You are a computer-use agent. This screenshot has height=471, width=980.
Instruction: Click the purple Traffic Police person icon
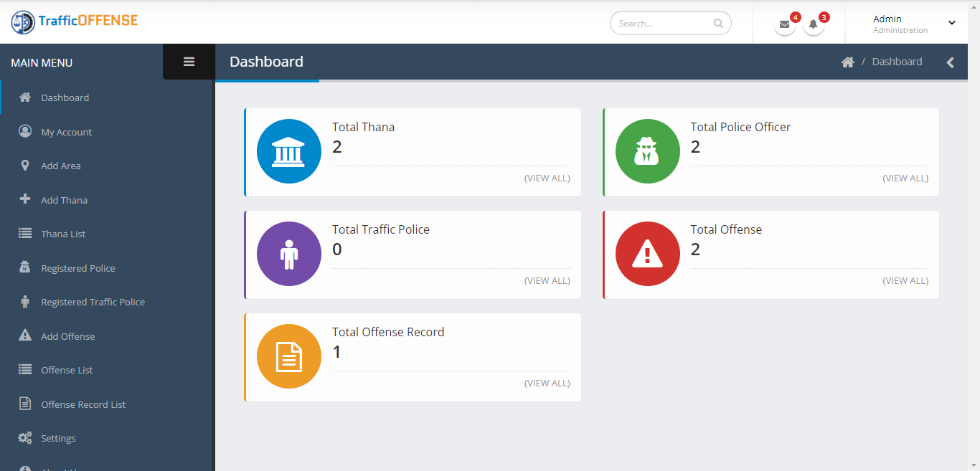289,254
